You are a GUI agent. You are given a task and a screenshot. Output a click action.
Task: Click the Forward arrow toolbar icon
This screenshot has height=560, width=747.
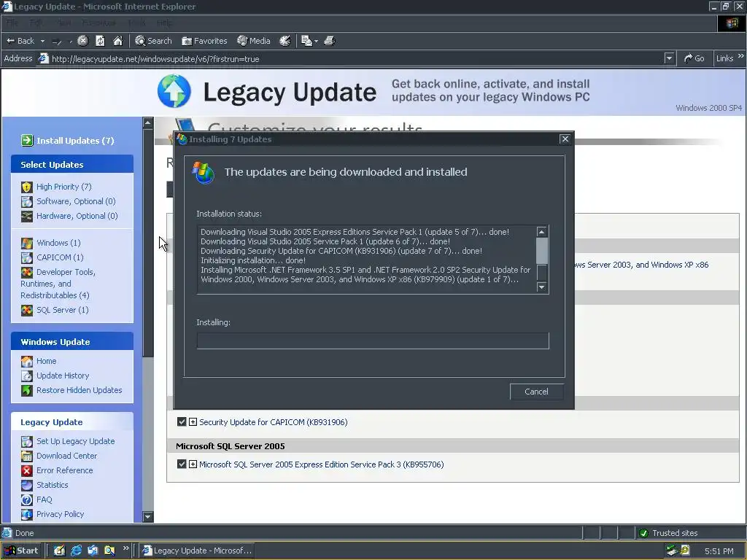pyautogui.click(x=57, y=42)
